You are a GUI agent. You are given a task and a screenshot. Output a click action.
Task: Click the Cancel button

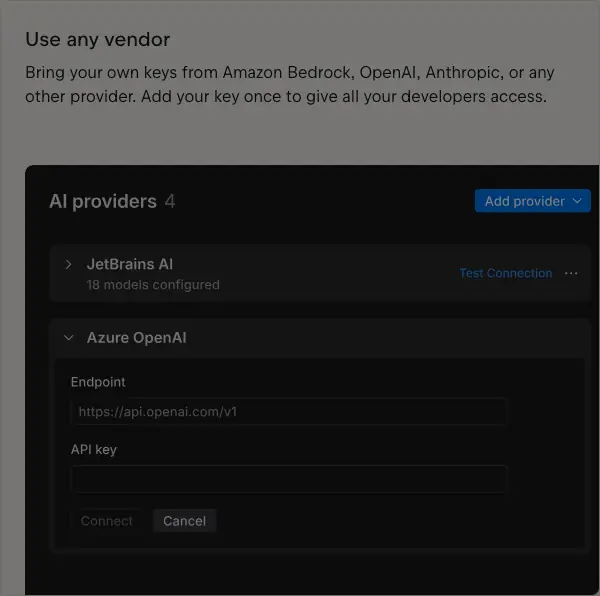184,521
